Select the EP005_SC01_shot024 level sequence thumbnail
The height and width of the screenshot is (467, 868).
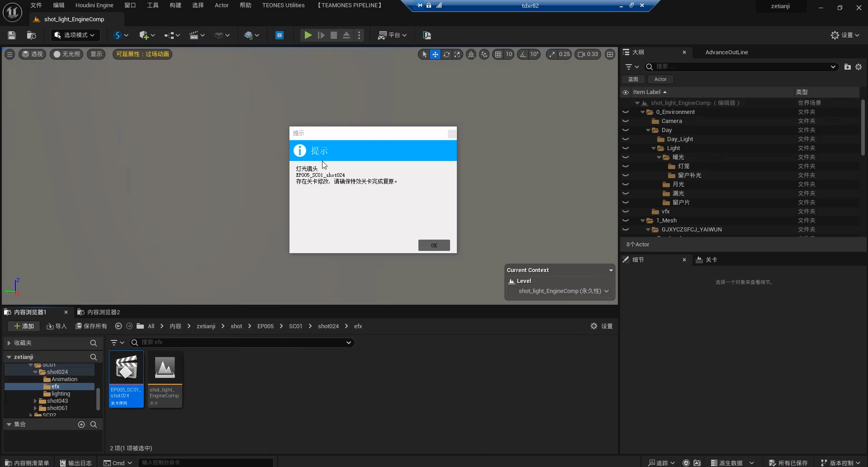[126, 379]
